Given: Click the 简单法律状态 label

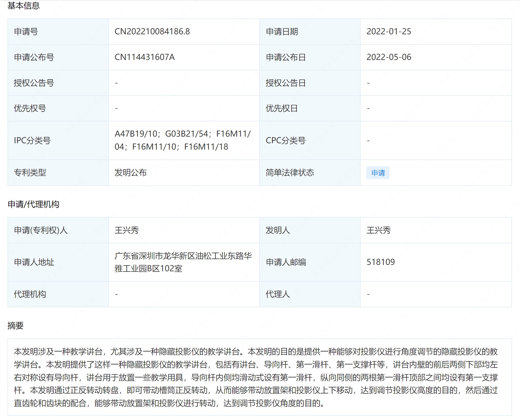Looking at the screenshot, I should coord(290,172).
